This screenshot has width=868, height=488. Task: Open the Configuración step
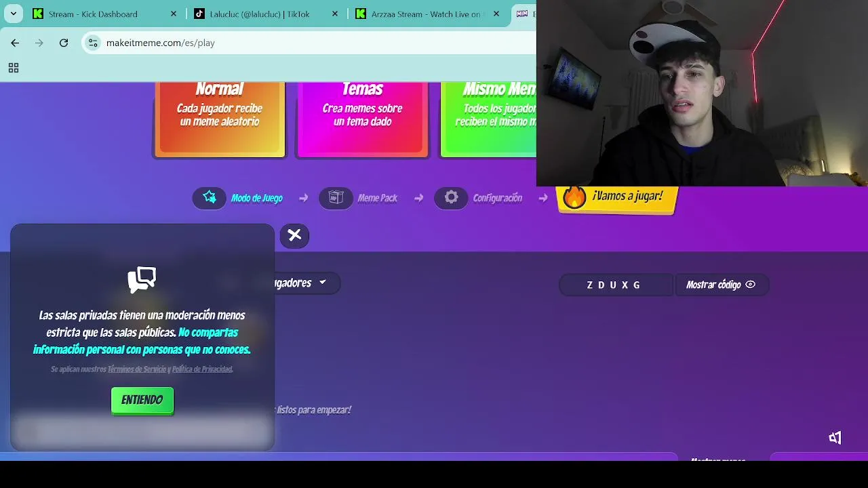[x=479, y=198]
